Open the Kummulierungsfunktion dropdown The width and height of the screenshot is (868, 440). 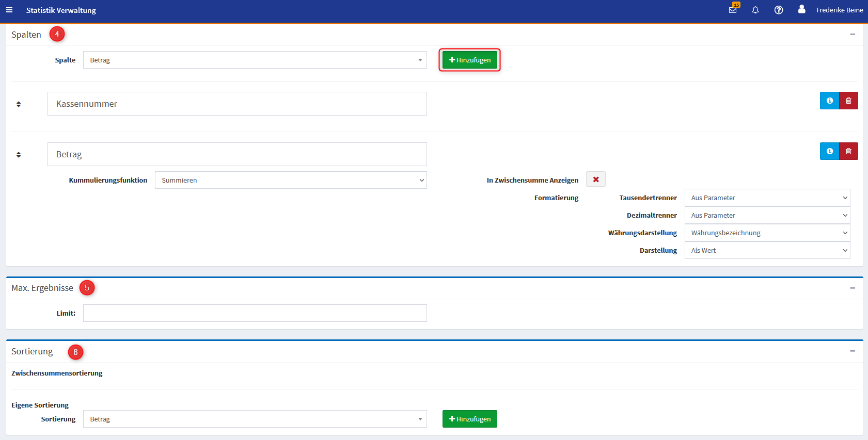pyautogui.click(x=290, y=180)
